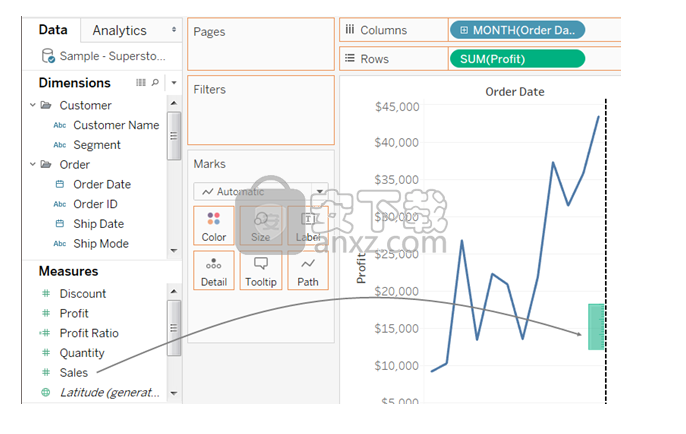Click the calendar icon beside Ship Date
686x434 pixels.
pyautogui.click(x=60, y=224)
